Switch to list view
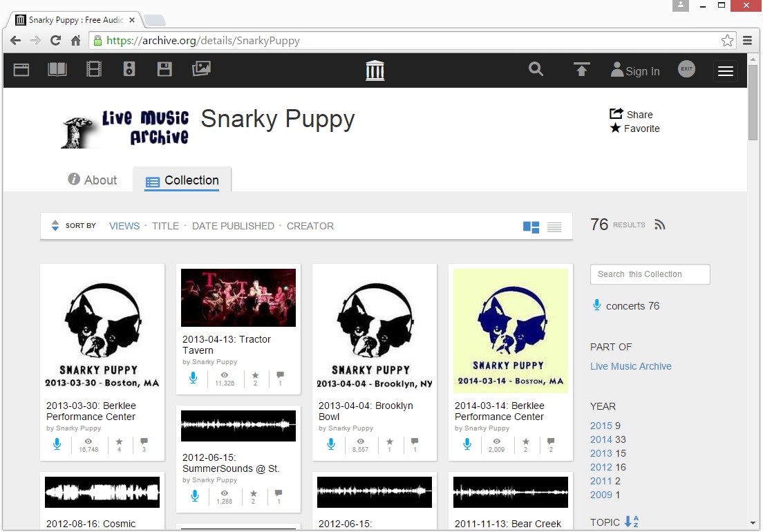The height and width of the screenshot is (532, 763). tap(554, 227)
